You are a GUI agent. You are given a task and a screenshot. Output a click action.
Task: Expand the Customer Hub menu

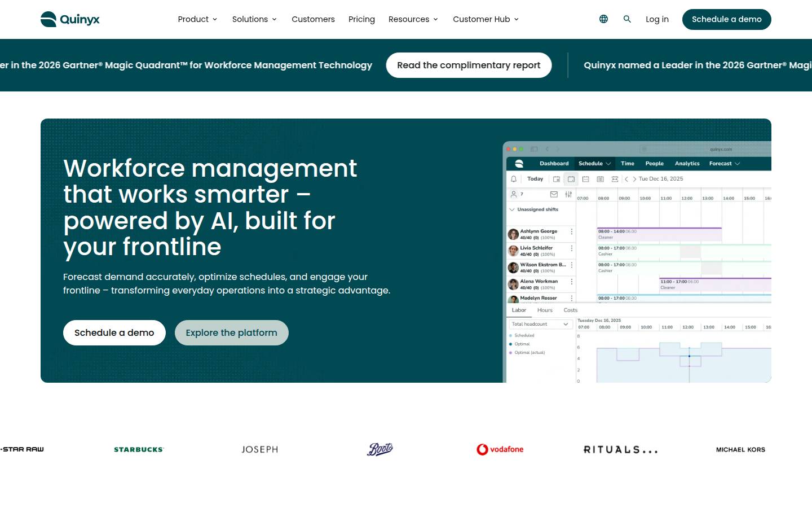pyautogui.click(x=486, y=19)
